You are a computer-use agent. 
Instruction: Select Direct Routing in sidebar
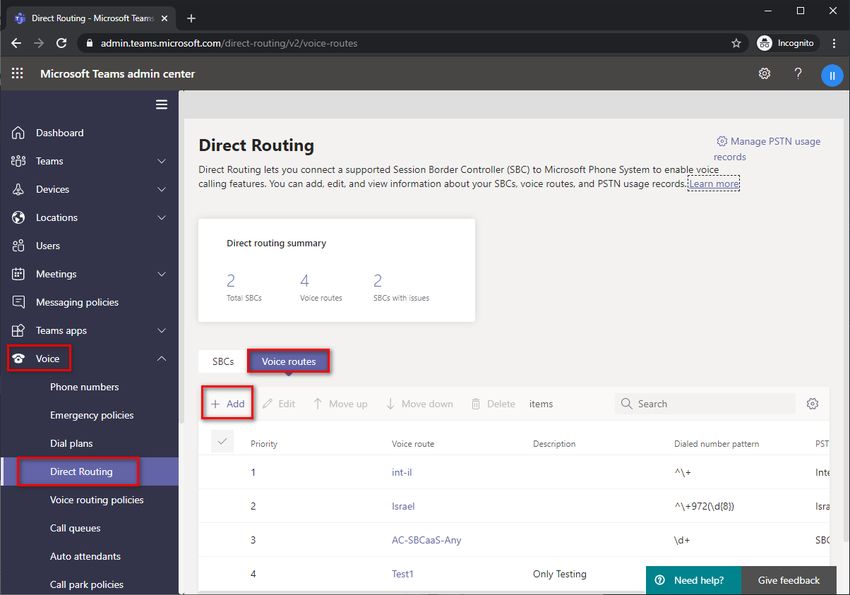tap(81, 471)
